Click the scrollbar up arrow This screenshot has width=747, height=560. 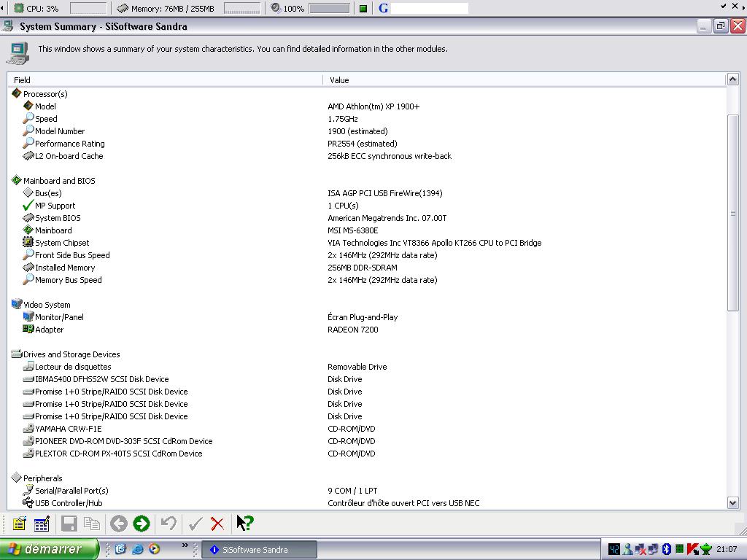(732, 79)
